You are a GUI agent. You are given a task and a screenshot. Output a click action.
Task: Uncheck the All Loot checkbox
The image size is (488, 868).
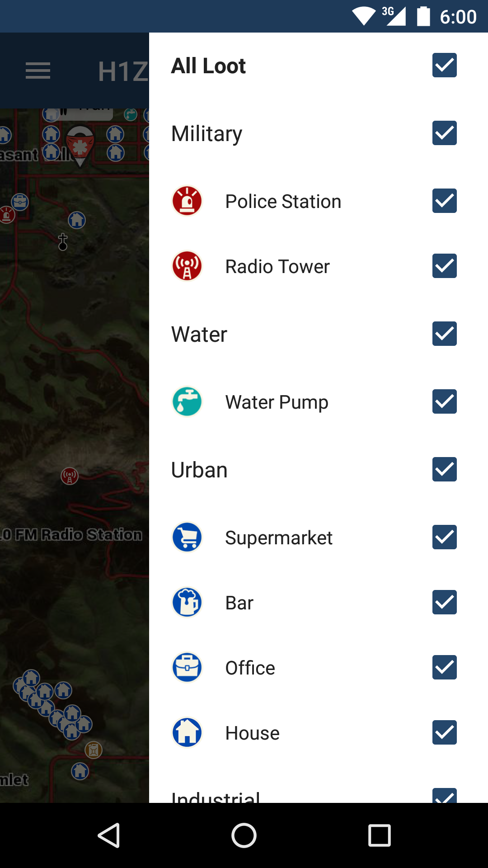coord(445,65)
